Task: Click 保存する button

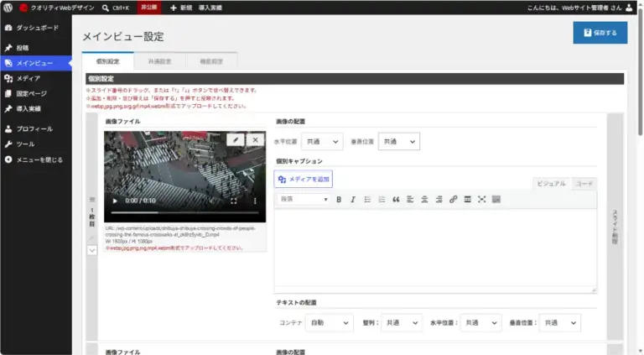Action: point(600,33)
